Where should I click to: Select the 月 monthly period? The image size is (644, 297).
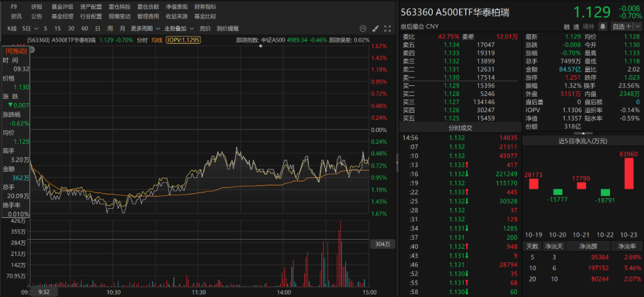pyautogui.click(x=122, y=29)
